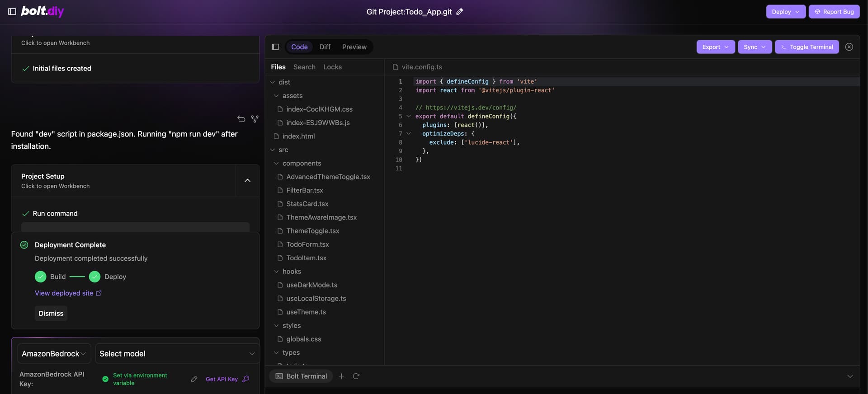Open useTheme.ts file
Screen dimensions: 868x394
click(x=324, y=312)
